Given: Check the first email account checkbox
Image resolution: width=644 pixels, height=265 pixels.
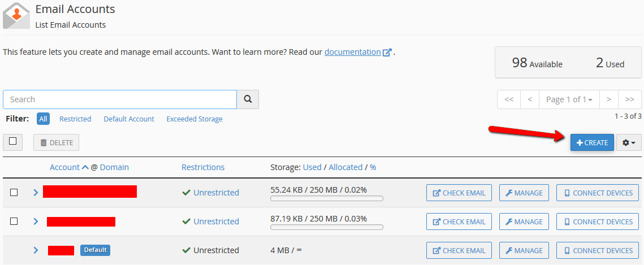Looking at the screenshot, I should pyautogui.click(x=14, y=193).
